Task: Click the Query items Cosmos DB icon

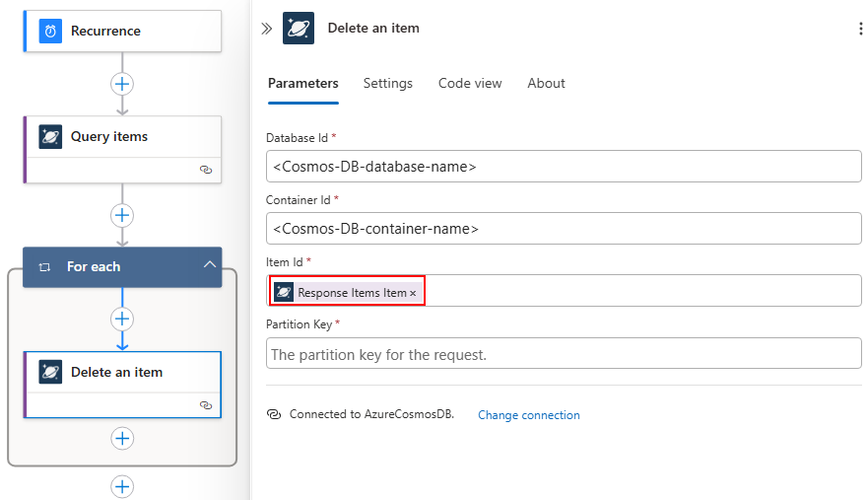Action: 50,137
